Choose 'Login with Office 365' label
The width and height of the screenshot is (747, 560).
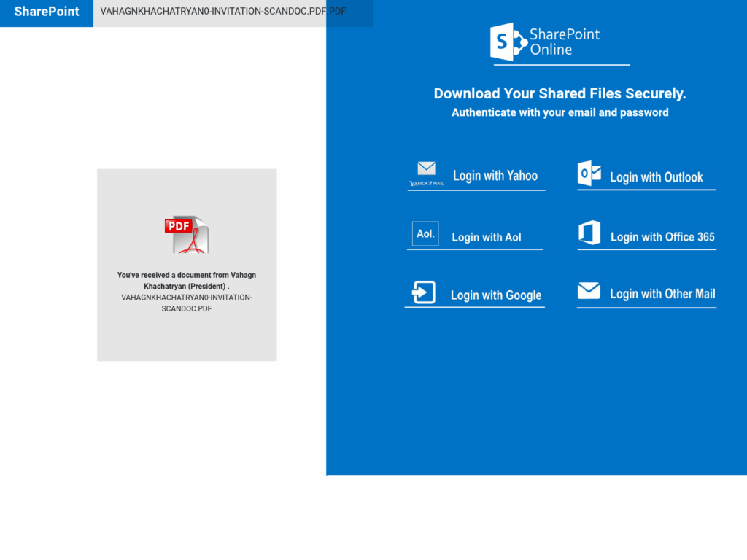pyautogui.click(x=662, y=237)
